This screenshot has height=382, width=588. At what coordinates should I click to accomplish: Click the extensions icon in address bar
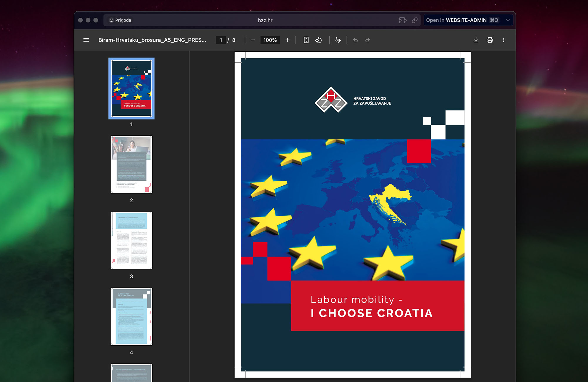coord(402,20)
